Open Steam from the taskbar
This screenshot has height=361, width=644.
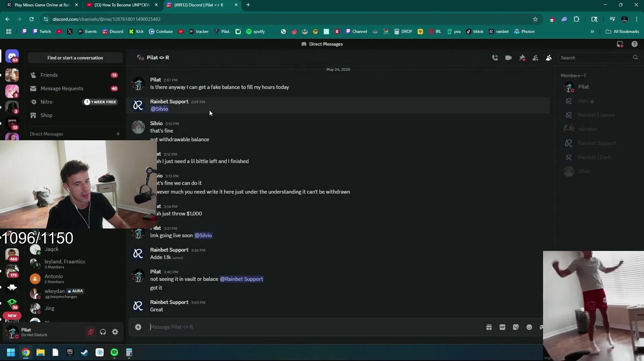[x=85, y=352]
